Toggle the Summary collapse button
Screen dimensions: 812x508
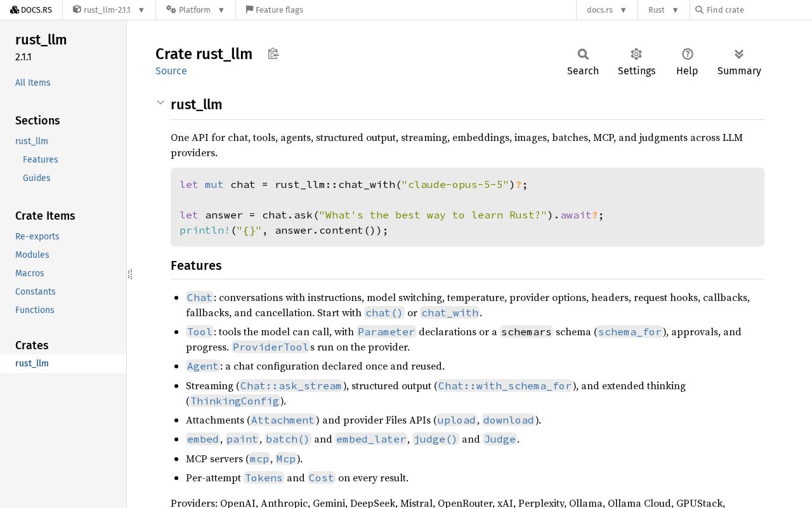[739, 62]
